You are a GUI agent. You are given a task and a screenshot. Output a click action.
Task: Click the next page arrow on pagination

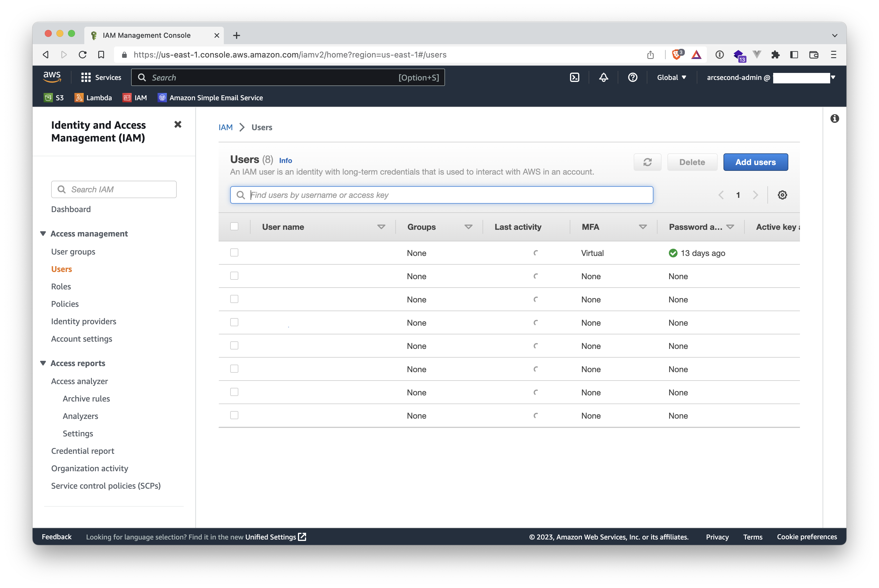coord(755,194)
